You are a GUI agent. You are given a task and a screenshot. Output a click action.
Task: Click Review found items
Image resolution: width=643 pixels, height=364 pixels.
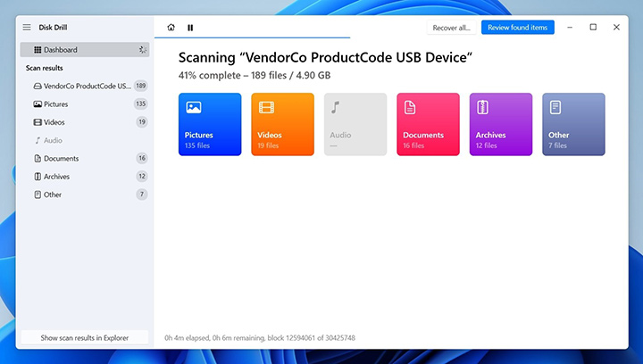517,28
